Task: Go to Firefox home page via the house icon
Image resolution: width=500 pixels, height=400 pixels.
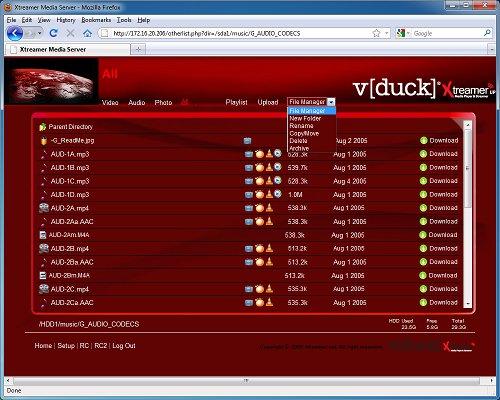Action: pos(87,33)
